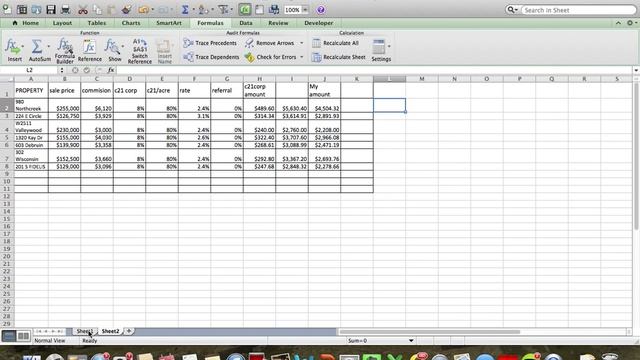Image resolution: width=640 pixels, height=360 pixels.
Task: Click the Print icon
Action: click(65, 9)
